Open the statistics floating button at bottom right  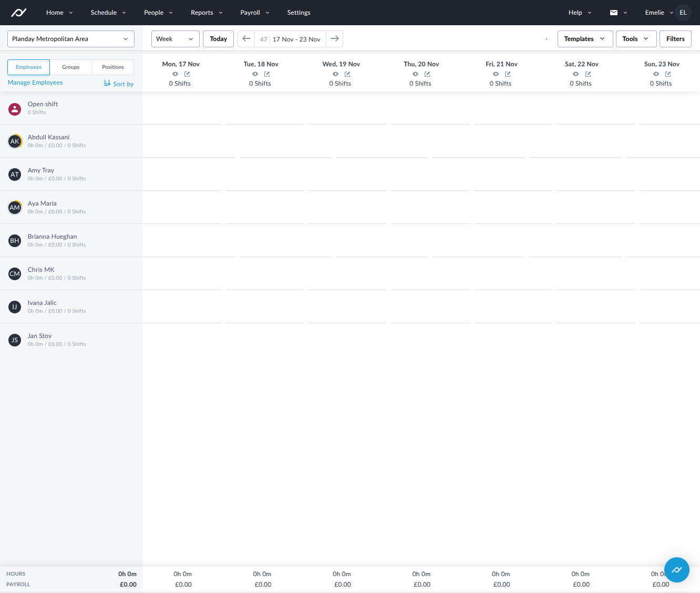[676, 569]
